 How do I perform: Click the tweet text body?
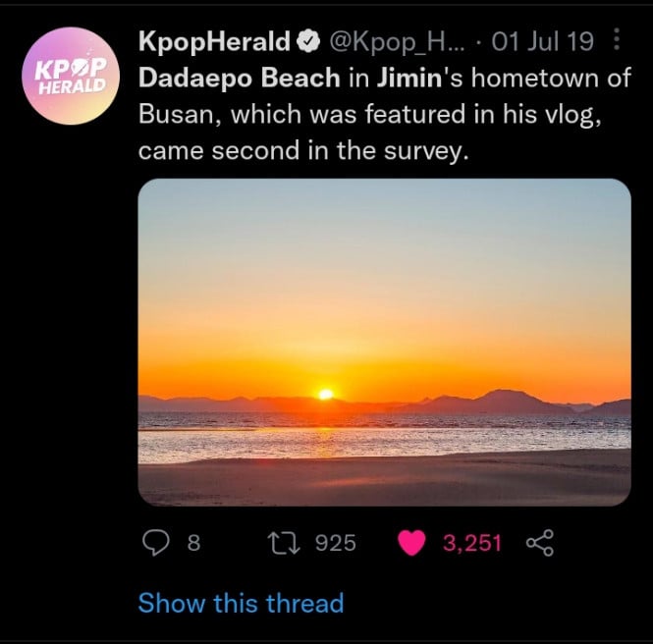(384, 114)
